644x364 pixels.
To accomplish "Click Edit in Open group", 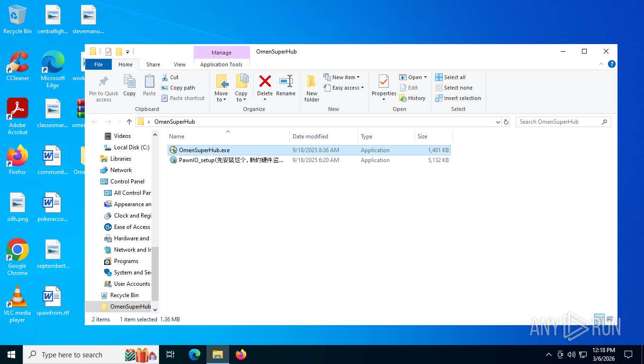I will point(409,88).
